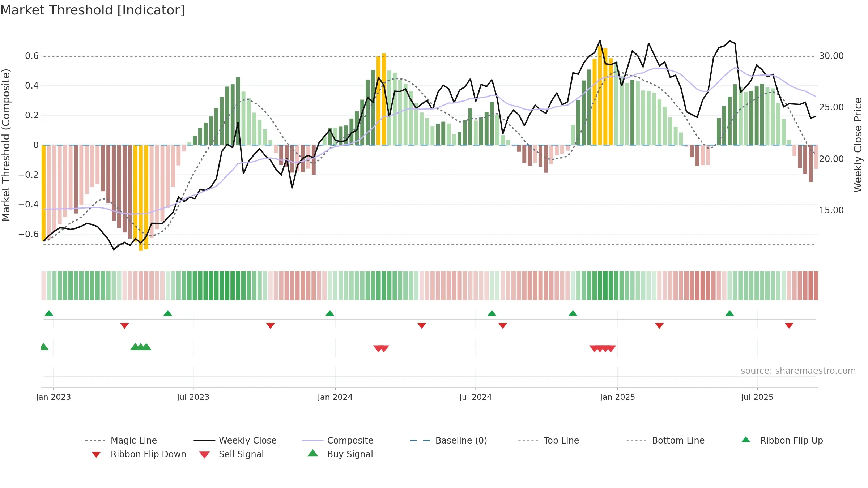Click the 15.00 right axis price label

831,210
